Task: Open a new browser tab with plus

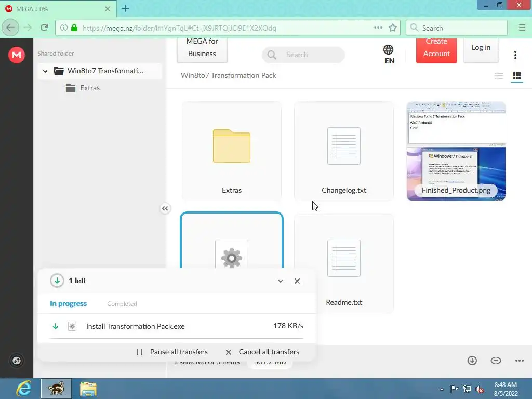Action: click(125, 8)
